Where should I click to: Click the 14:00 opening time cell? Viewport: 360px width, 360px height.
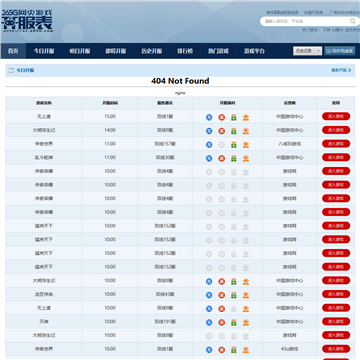[110, 130]
